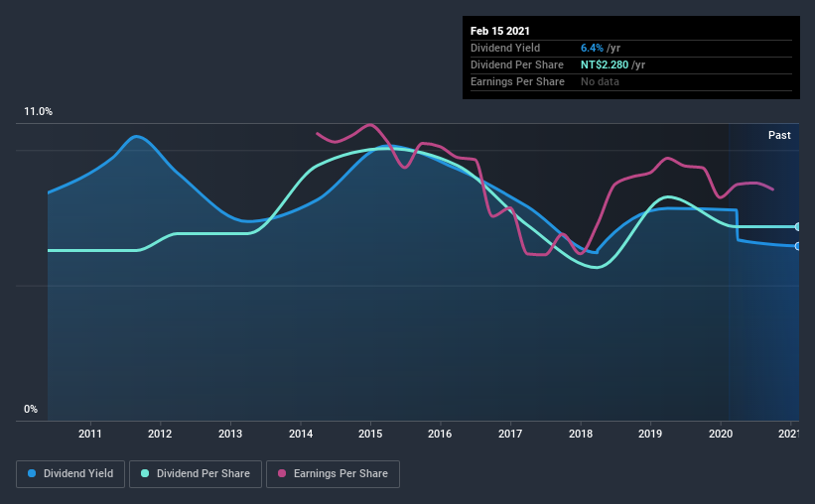This screenshot has width=815, height=504.
Task: Select the 2016 axis label
Action: click(440, 434)
